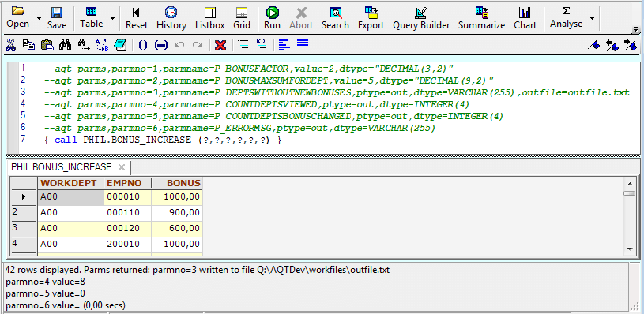This screenshot has width=644, height=314.
Task: Click the results scrollbar down arrow
Action: [629, 249]
